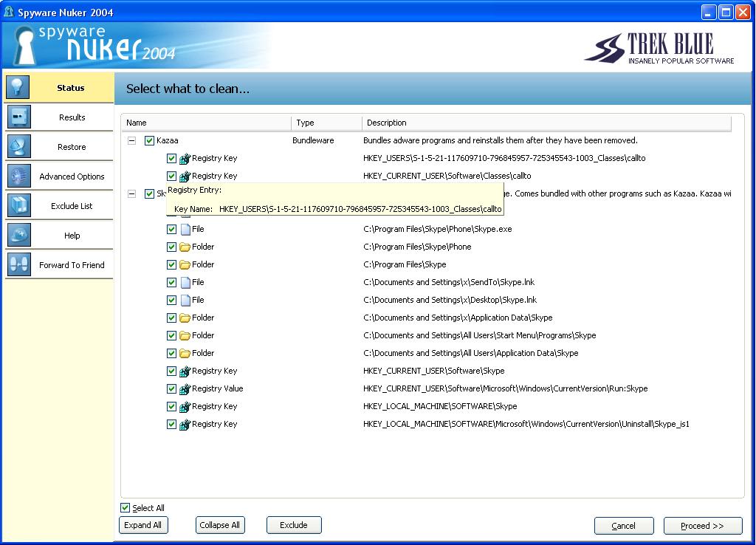
Task: Sort by the Type column header
Action: (327, 123)
